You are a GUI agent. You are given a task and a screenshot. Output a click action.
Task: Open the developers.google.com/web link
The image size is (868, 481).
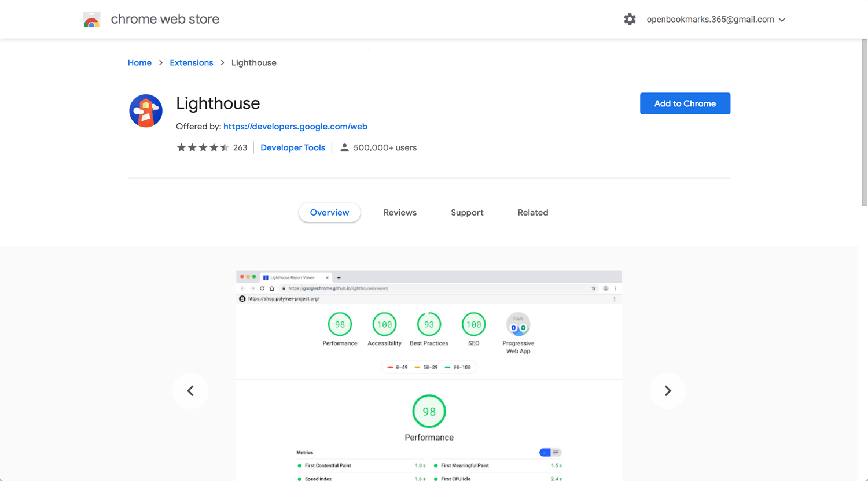click(x=295, y=127)
